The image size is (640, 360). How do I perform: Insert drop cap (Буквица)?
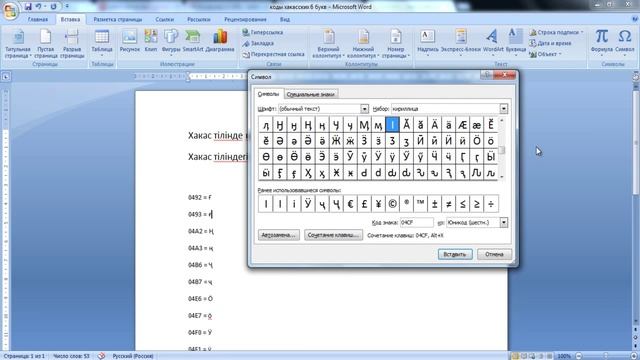pyautogui.click(x=516, y=42)
